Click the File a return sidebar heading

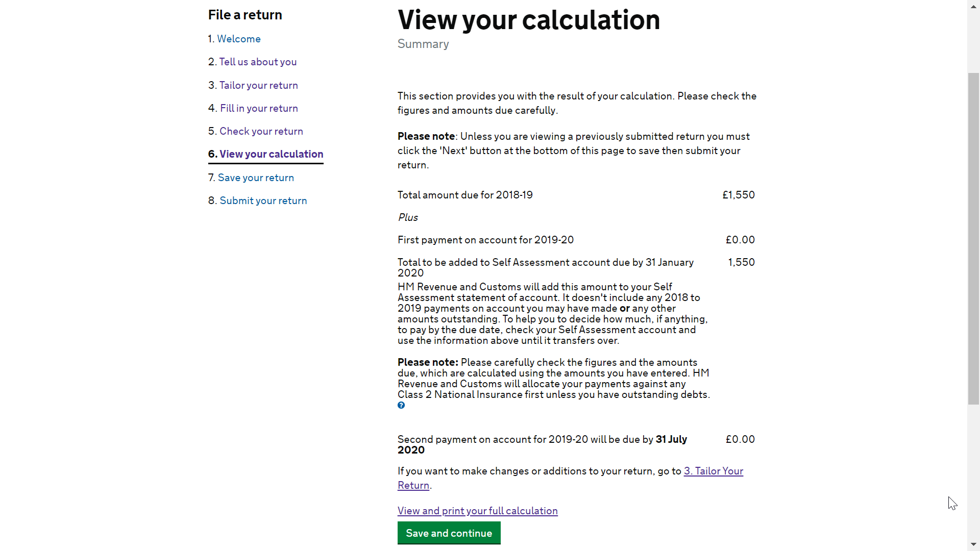click(x=245, y=15)
